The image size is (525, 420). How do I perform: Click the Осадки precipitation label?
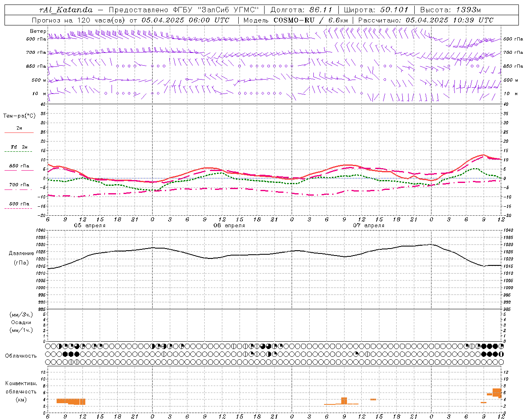(21, 322)
